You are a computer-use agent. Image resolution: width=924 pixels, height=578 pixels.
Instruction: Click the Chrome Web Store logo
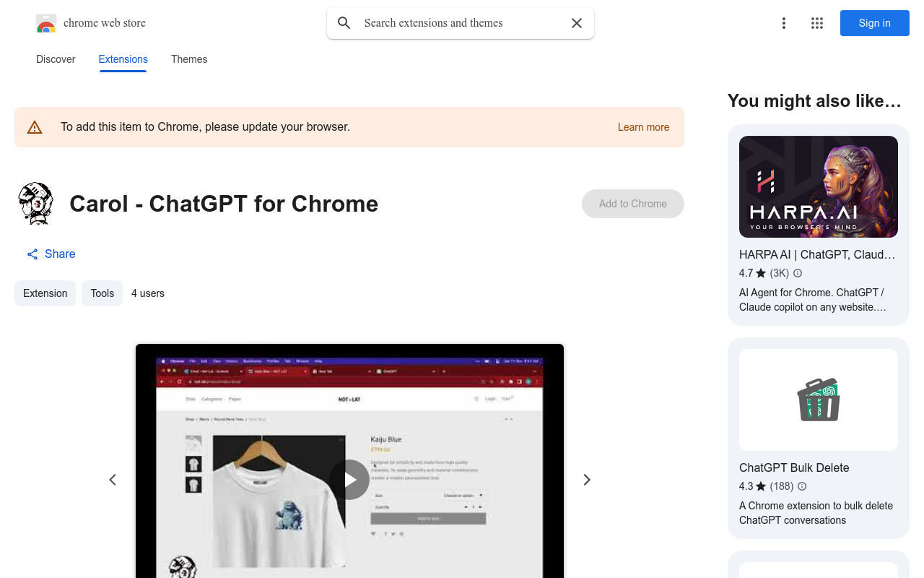[46, 23]
